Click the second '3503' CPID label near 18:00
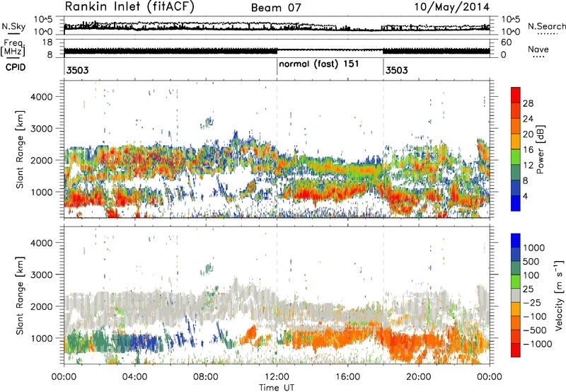The width and height of the screenshot is (566, 392). [x=396, y=70]
